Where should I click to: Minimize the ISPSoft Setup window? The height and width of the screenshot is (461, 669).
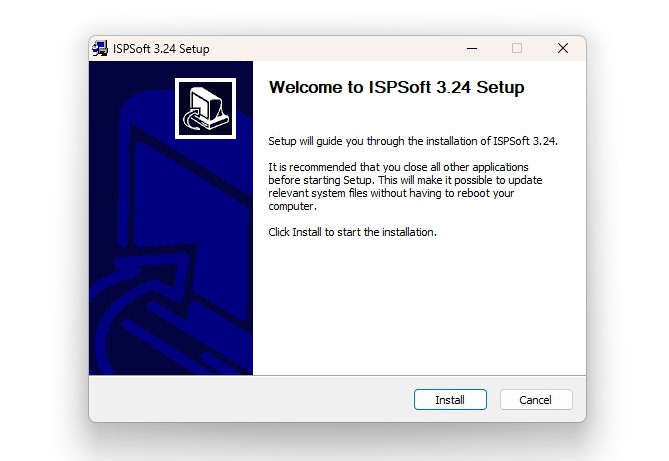click(x=472, y=49)
